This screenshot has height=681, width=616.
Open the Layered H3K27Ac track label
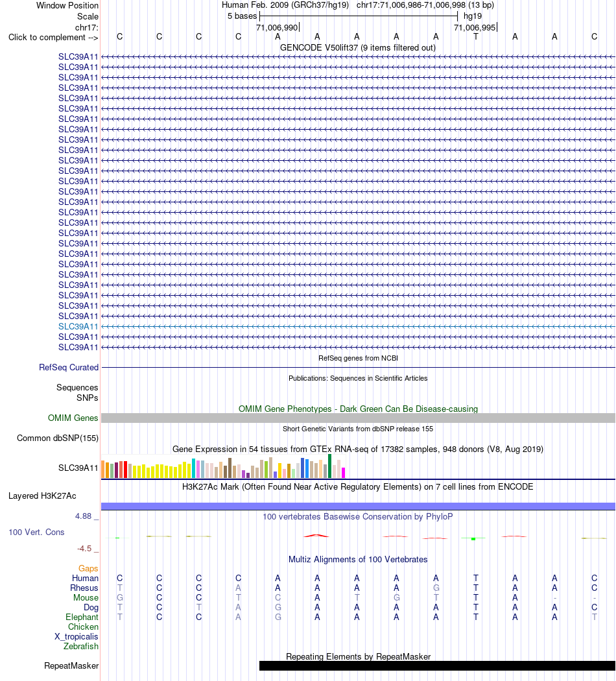tap(42, 496)
